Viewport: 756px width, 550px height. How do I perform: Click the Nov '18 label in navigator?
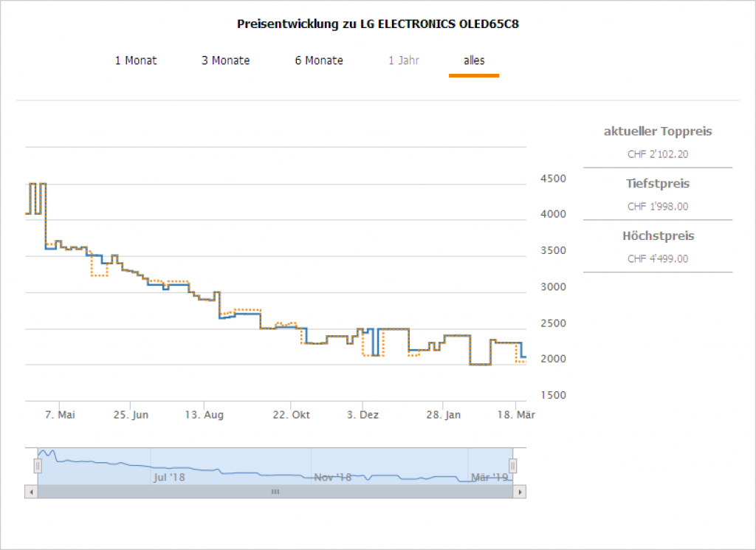tap(332, 478)
